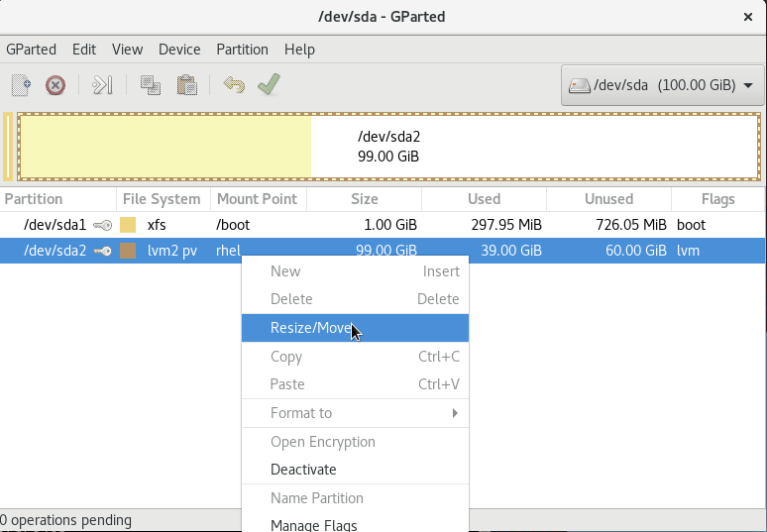
Task: Select the /dev/sda1 partition row
Action: tap(383, 225)
